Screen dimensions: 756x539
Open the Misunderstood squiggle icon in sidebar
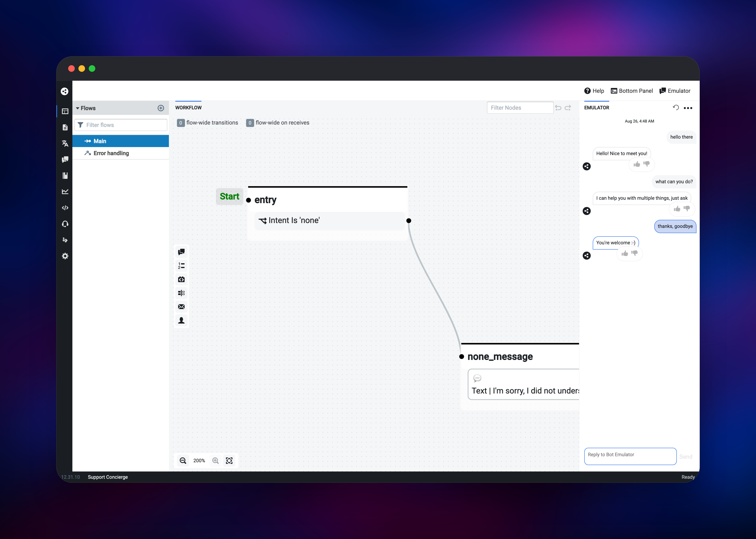(x=65, y=240)
